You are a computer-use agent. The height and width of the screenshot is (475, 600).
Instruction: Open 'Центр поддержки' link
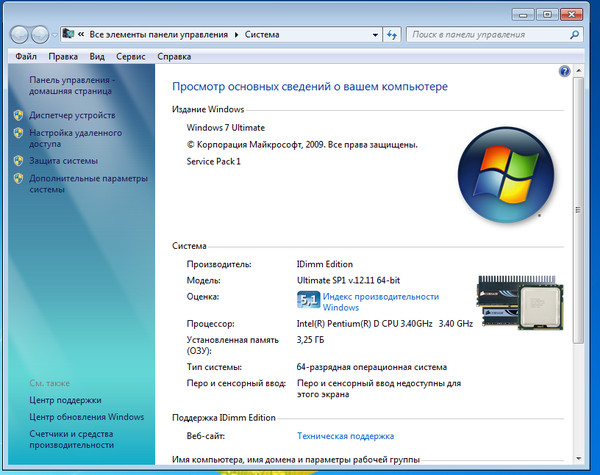[x=65, y=400]
